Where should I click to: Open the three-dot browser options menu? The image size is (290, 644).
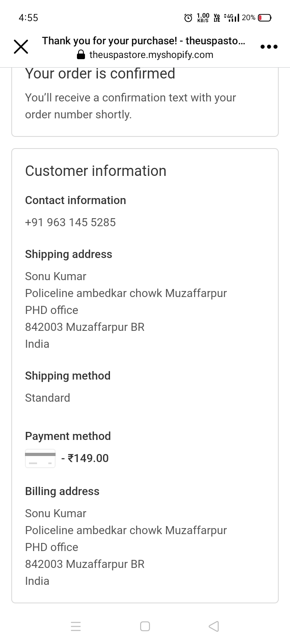[269, 47]
